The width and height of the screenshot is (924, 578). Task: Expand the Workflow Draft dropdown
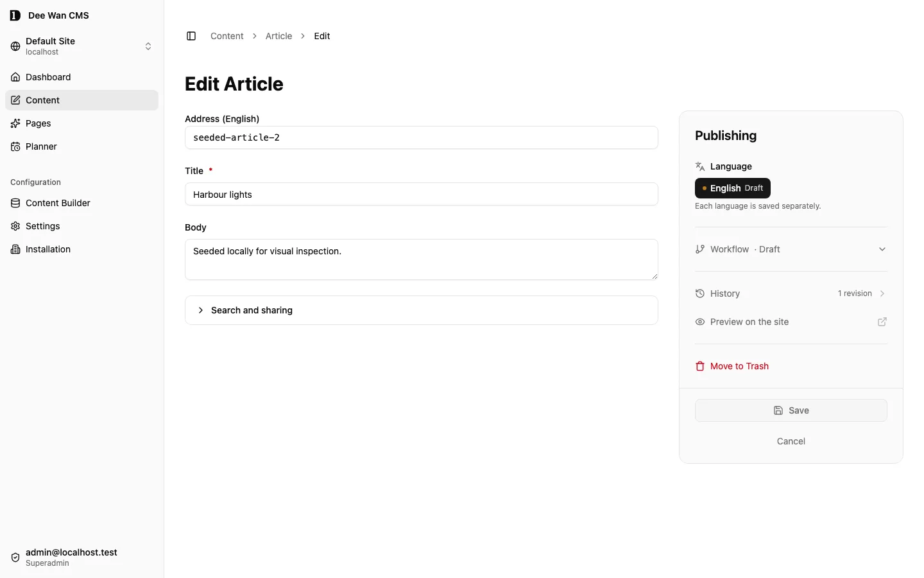791,249
